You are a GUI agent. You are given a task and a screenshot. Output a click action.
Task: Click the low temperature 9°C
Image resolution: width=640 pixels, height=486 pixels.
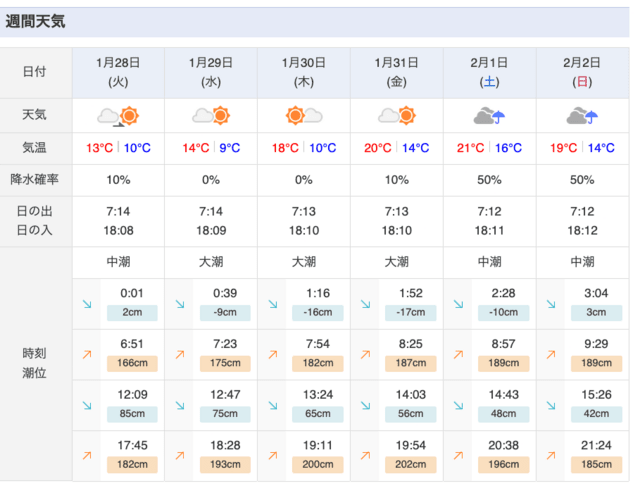click(x=230, y=148)
